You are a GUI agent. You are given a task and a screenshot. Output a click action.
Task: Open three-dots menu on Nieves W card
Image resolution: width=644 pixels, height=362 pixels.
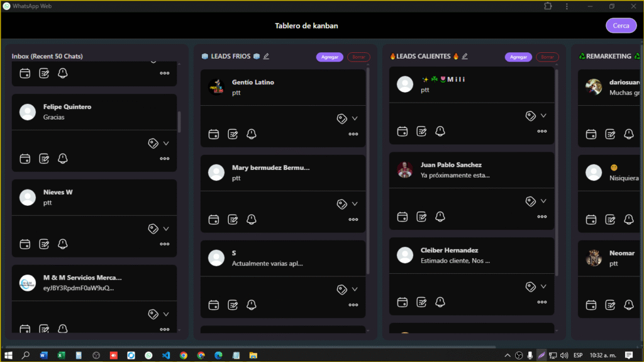pos(165,244)
